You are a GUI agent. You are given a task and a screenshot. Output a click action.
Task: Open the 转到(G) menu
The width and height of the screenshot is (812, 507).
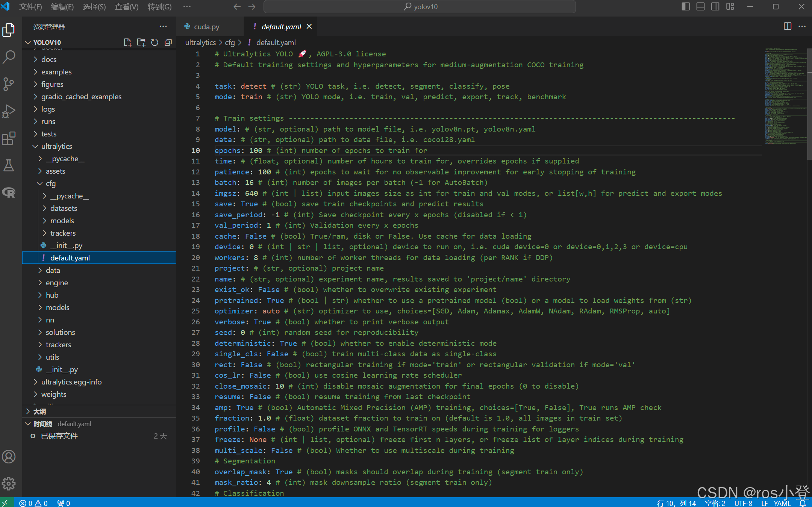[159, 7]
